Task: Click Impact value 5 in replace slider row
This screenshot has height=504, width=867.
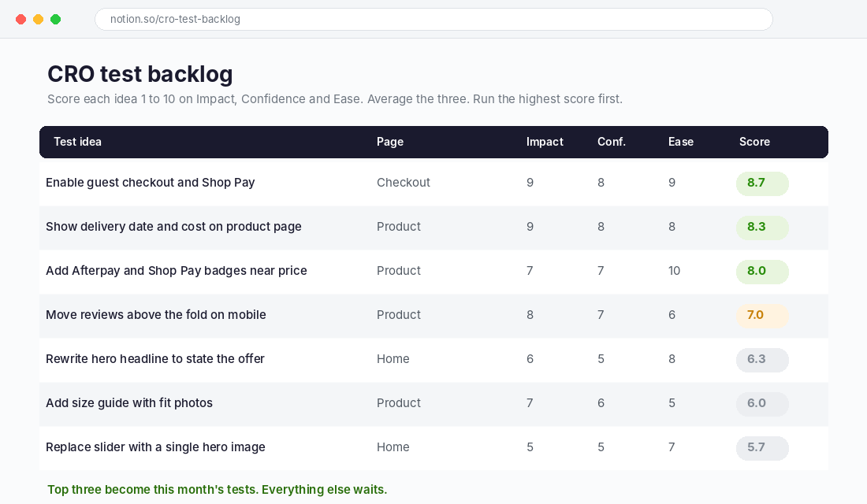Action: point(530,447)
